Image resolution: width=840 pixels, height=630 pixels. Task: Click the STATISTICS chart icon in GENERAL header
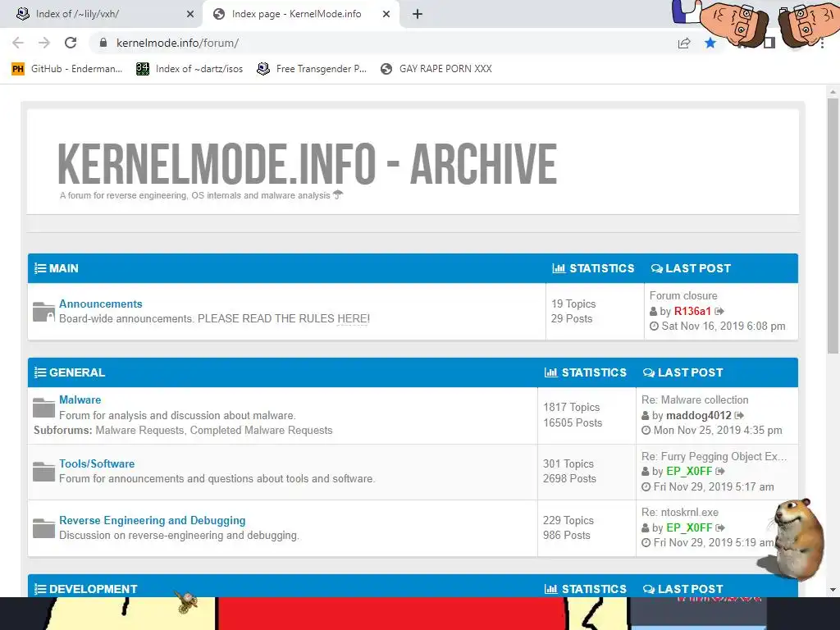pos(551,372)
